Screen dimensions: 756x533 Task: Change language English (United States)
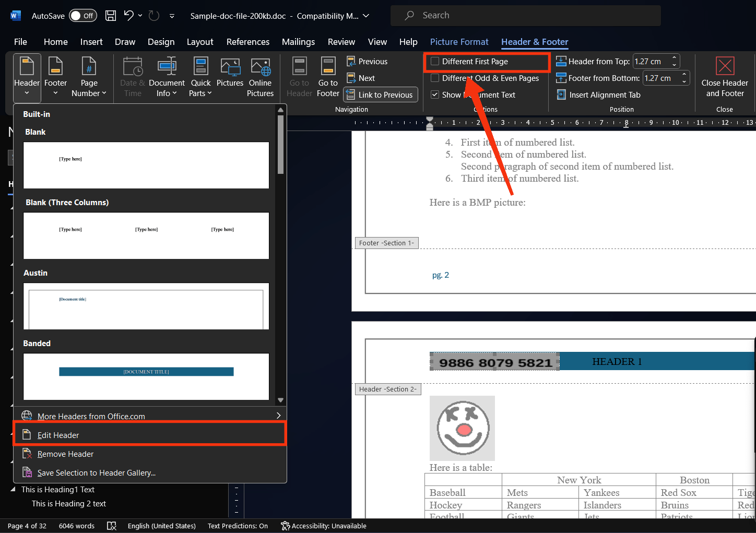pos(162,526)
